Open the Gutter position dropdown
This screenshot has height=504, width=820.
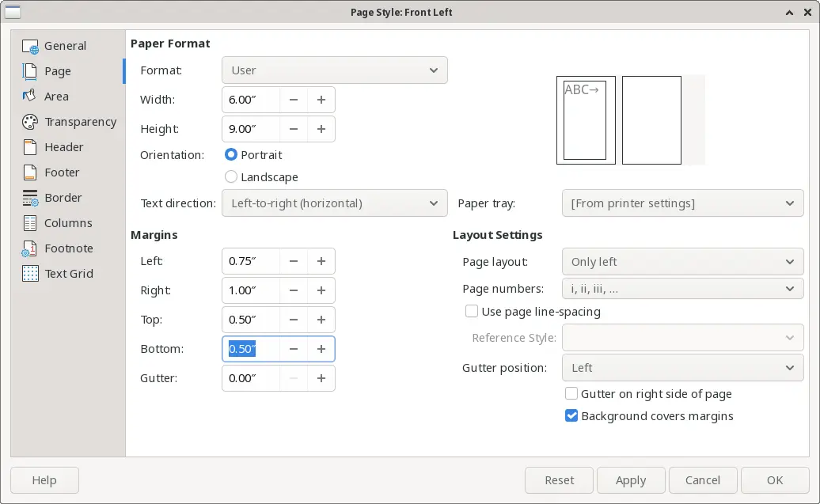[x=682, y=368]
